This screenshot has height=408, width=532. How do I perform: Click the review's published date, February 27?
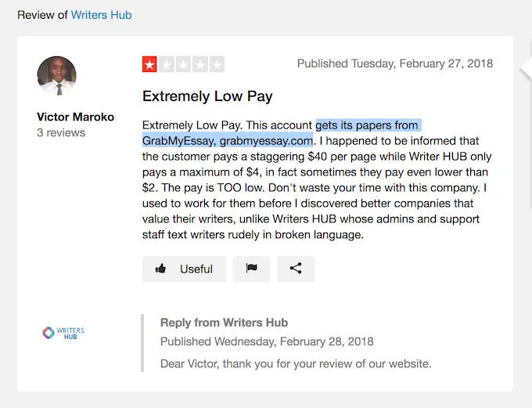pyautogui.click(x=395, y=63)
